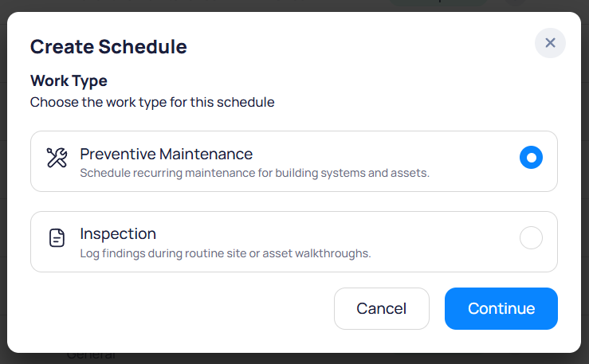The width and height of the screenshot is (589, 364).
Task: Click the Create Schedule dialog heading
Action: [108, 46]
